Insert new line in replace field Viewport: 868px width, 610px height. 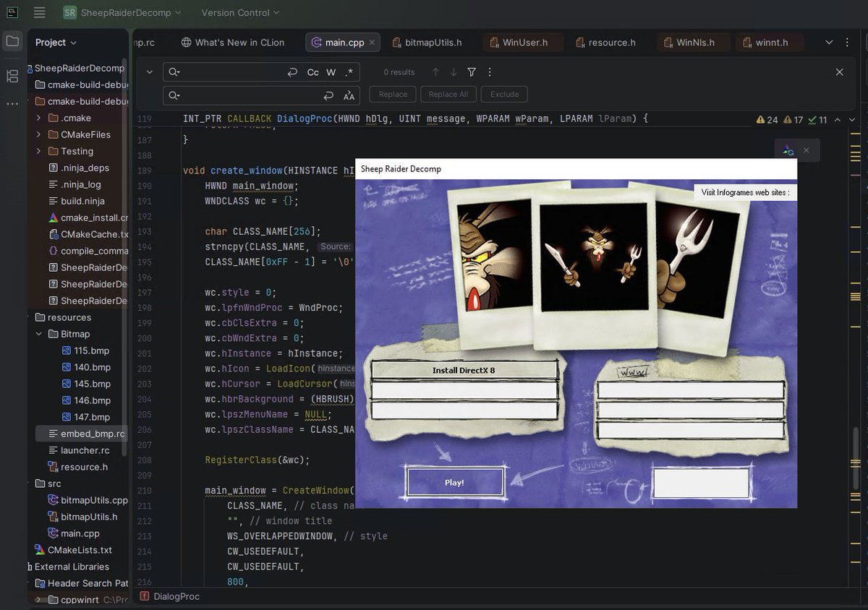(x=328, y=95)
